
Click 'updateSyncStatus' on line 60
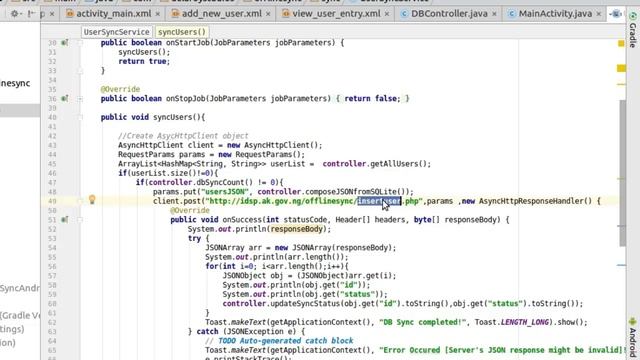305,303
